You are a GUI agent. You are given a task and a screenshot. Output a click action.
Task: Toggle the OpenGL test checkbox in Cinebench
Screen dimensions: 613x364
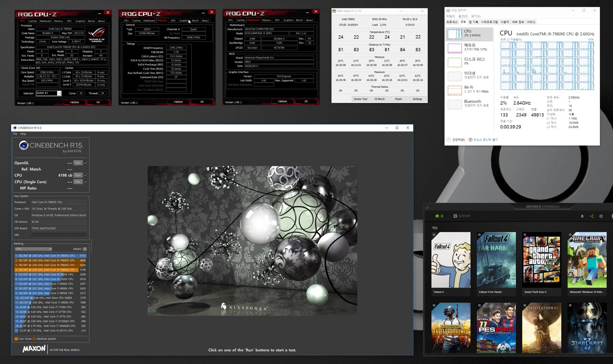click(x=86, y=163)
